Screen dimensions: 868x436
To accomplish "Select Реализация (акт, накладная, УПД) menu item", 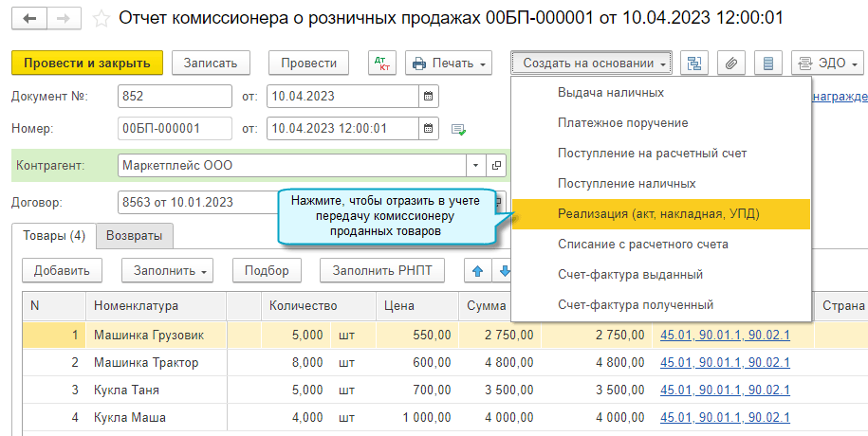I will [x=659, y=213].
